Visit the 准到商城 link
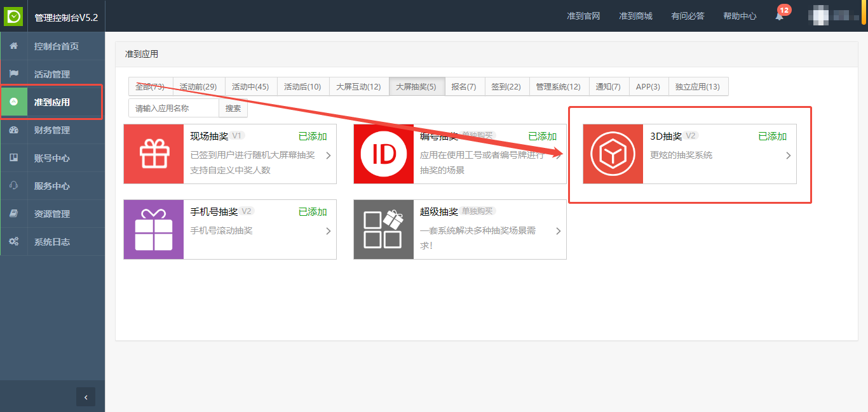 click(x=635, y=16)
